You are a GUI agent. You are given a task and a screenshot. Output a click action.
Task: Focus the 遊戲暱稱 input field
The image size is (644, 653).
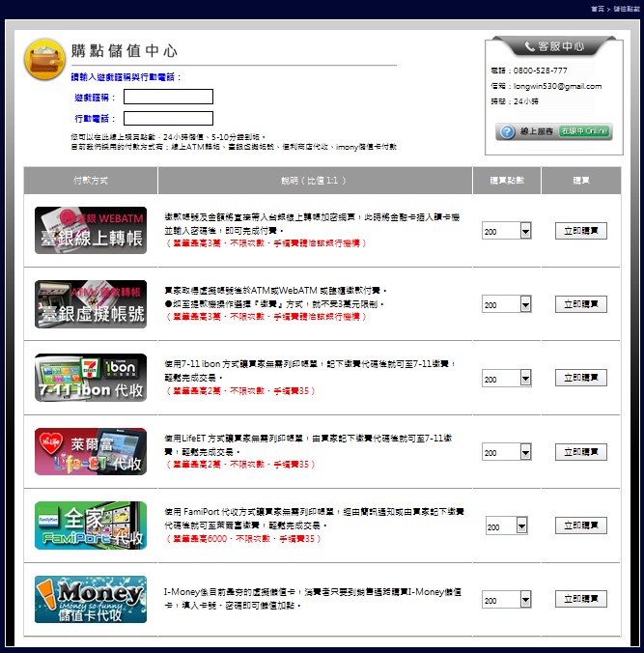168,97
